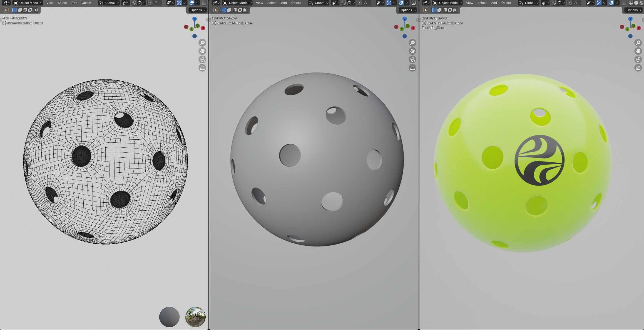The width and height of the screenshot is (644, 330).
Task: Open pivot point dropdown in wireframe viewport
Action: (126, 3)
